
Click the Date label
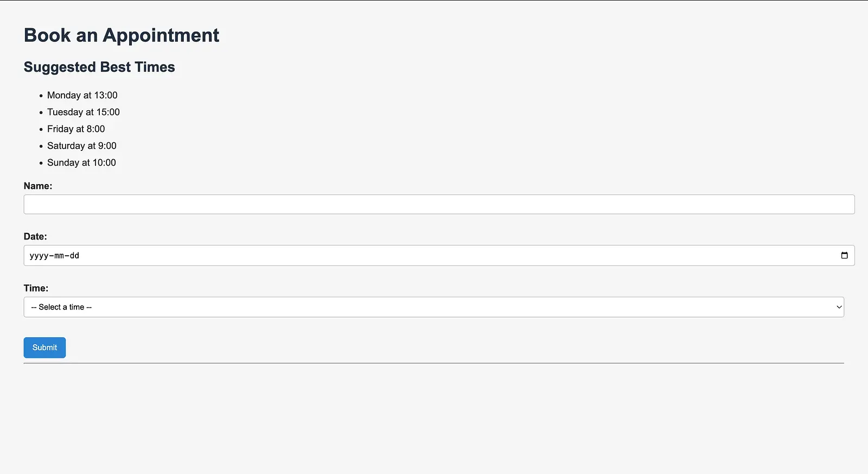[x=35, y=236]
